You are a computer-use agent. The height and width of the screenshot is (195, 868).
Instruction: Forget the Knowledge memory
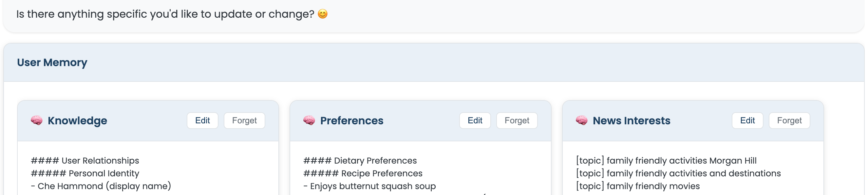244,121
